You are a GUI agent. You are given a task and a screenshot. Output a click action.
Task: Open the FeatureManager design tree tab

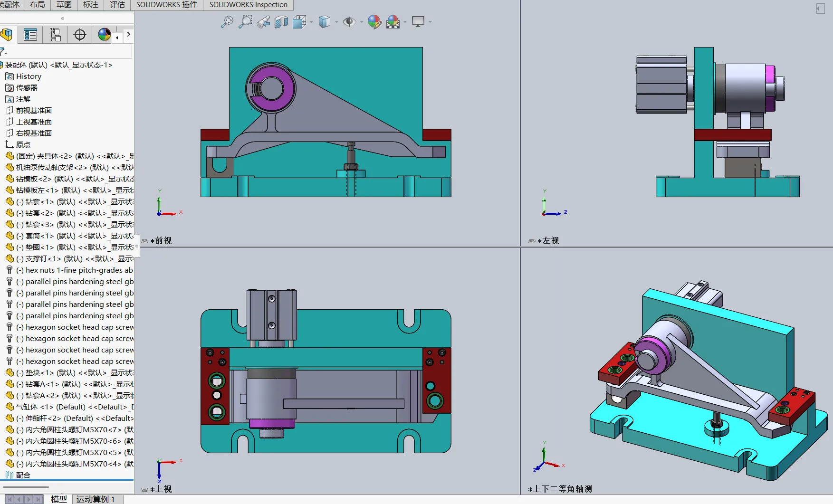click(x=7, y=35)
